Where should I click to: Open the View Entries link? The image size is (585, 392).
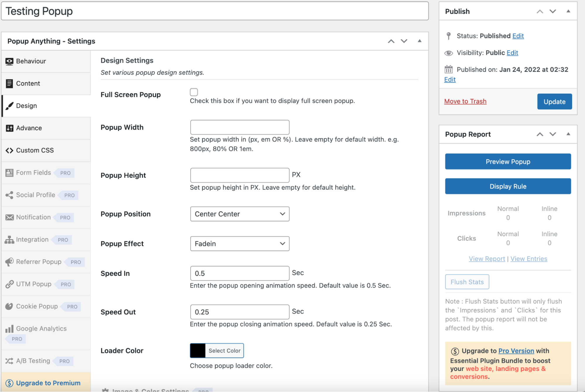tap(529, 259)
